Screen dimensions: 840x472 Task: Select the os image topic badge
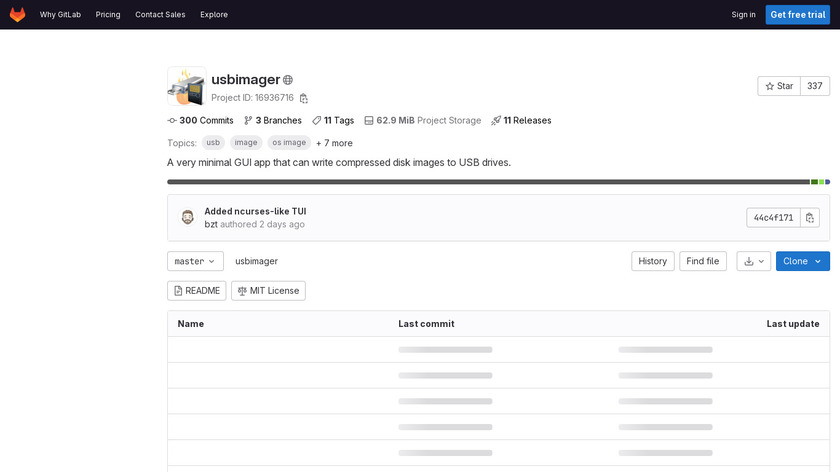[x=289, y=143]
